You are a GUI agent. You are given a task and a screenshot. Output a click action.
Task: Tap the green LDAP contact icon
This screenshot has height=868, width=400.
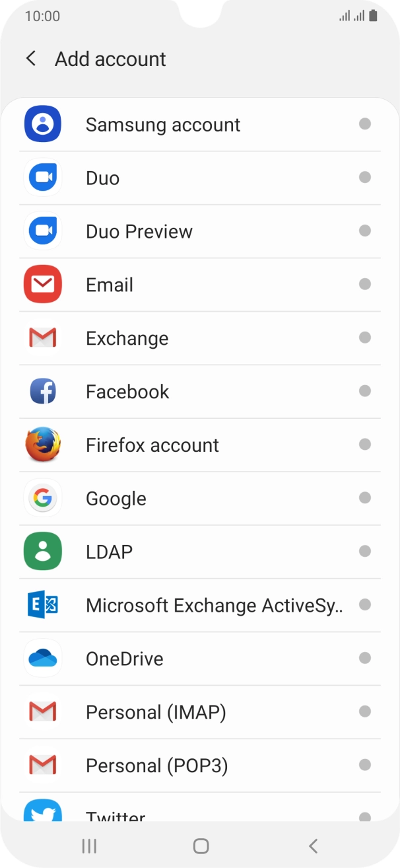click(43, 552)
